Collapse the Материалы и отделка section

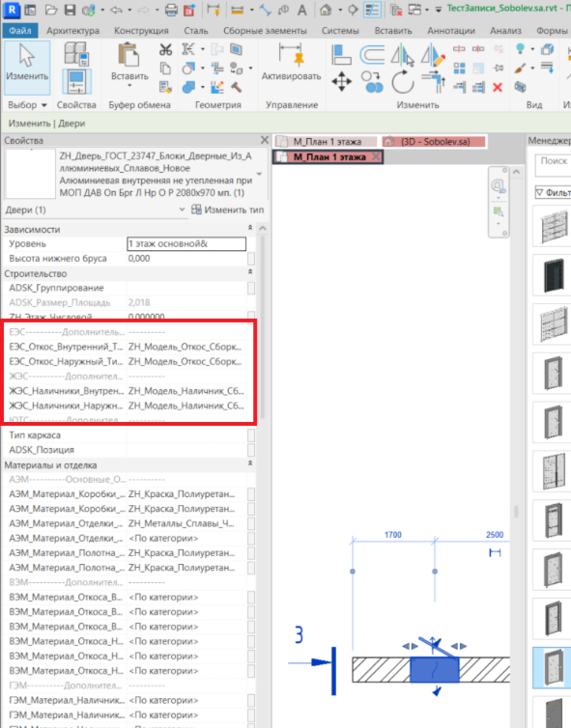pos(250,463)
